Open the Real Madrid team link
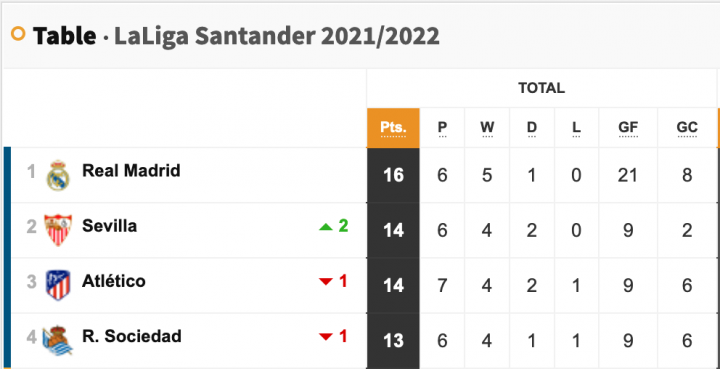 pyautogui.click(x=131, y=171)
